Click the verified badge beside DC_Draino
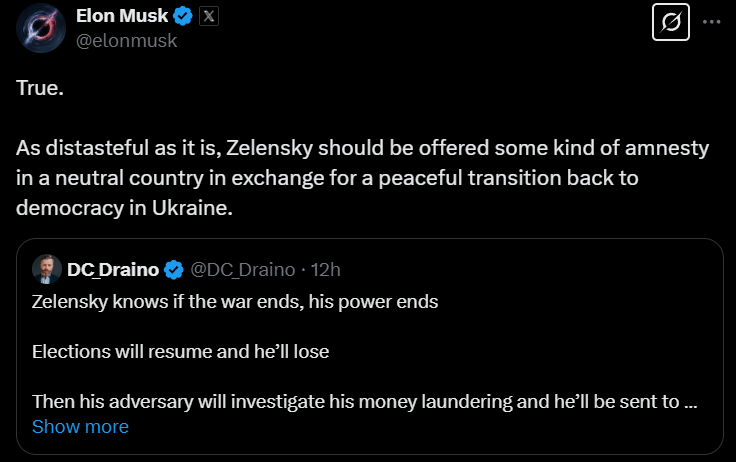 click(x=172, y=269)
